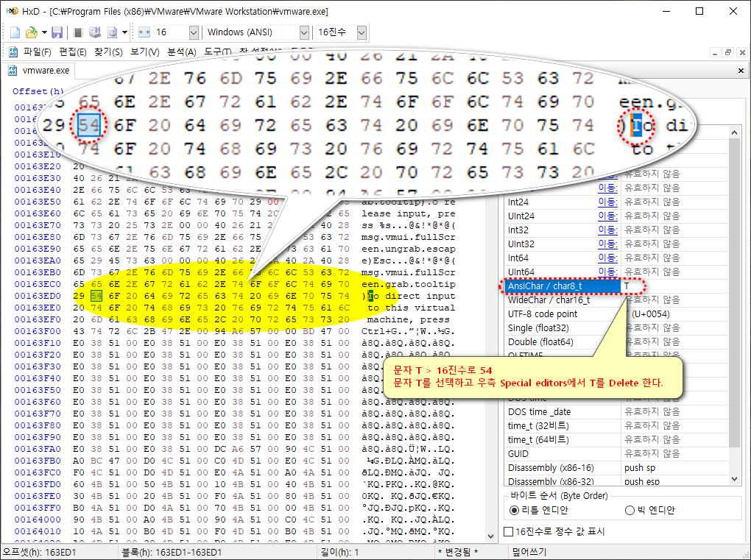Open the 편집(E) menu
Screen dimensions: 751x560
tap(73, 52)
